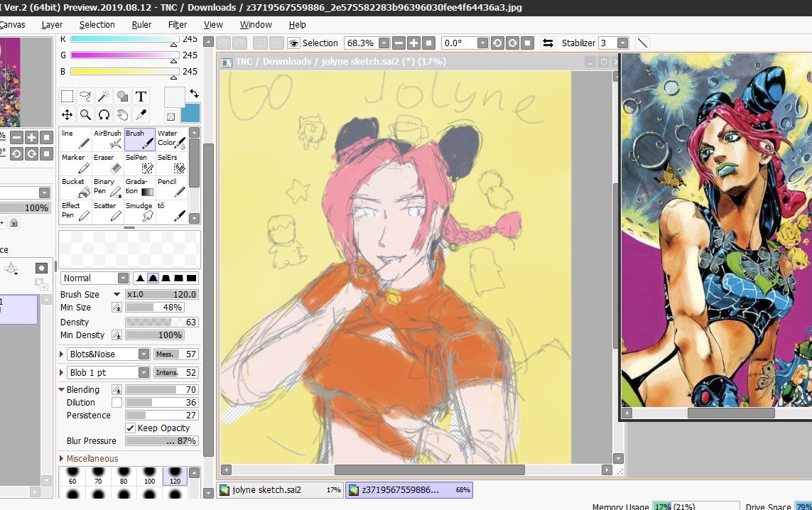The height and width of the screenshot is (510, 812).
Task: Toggle Min Size pressure control
Action: [117, 308]
